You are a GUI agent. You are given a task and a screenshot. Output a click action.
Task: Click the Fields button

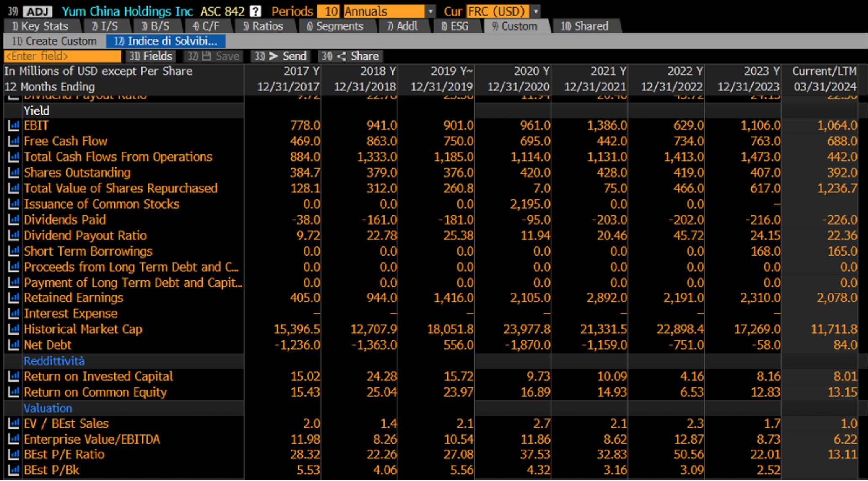151,56
